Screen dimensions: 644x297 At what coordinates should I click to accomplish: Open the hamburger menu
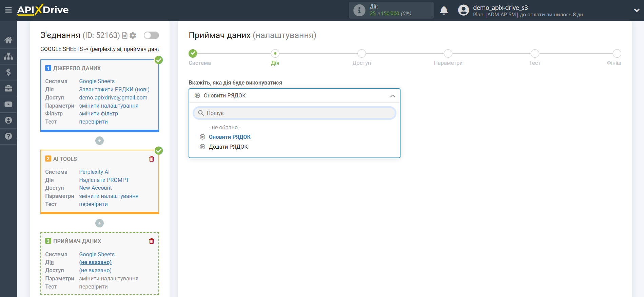[8, 10]
